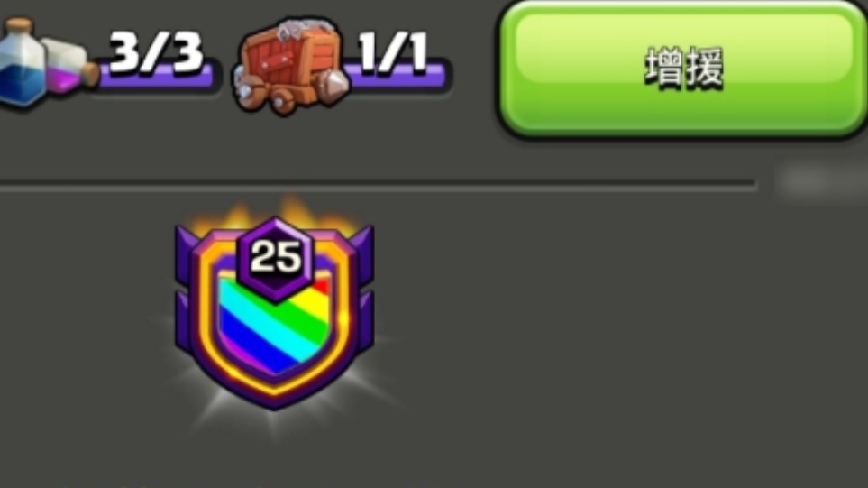Viewport: 868px width, 488px height.
Task: Tap the level 25 hexagon badge
Action: 275,259
